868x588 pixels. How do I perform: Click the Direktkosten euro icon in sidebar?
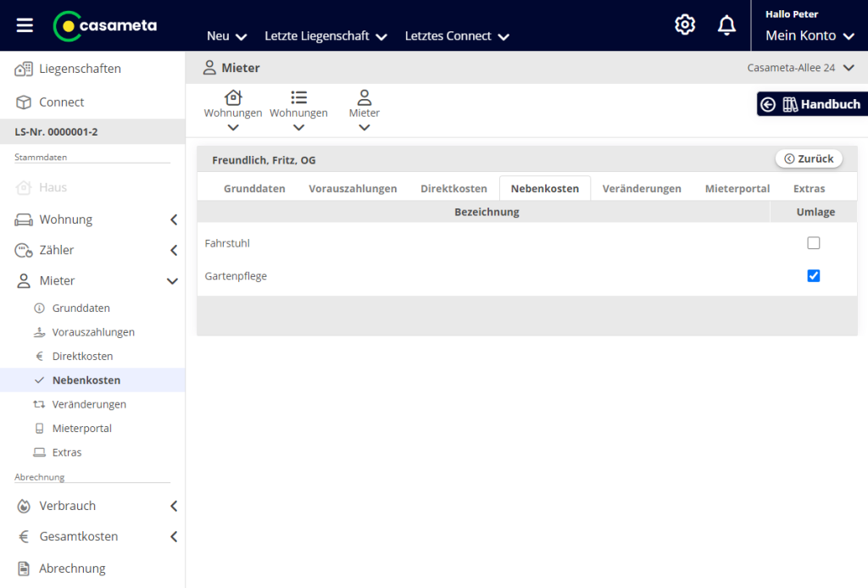pos(39,356)
